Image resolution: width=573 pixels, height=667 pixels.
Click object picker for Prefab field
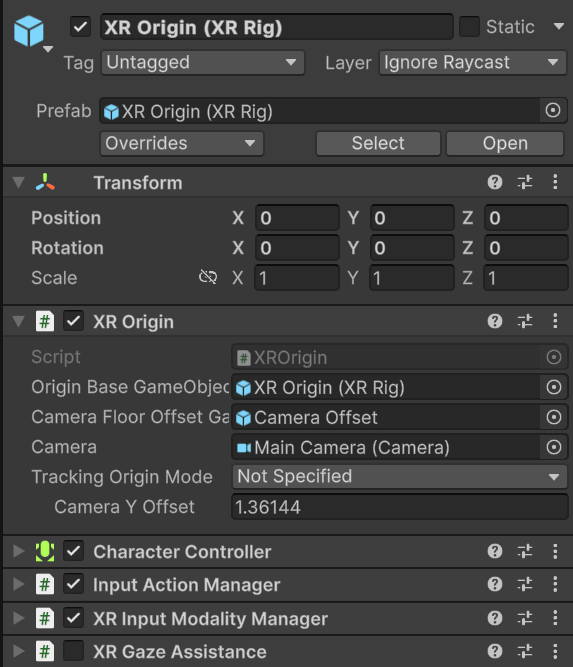click(553, 111)
